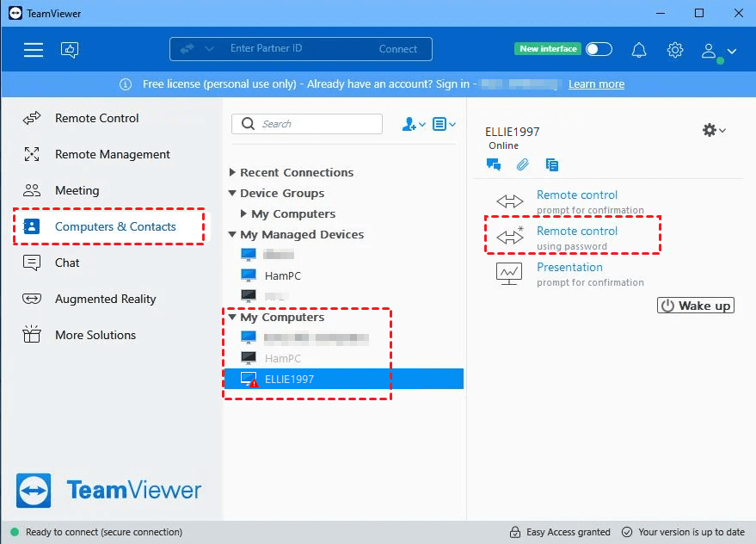756x544 pixels.
Task: Open the Augmented Reality section
Action: pyautogui.click(x=105, y=300)
